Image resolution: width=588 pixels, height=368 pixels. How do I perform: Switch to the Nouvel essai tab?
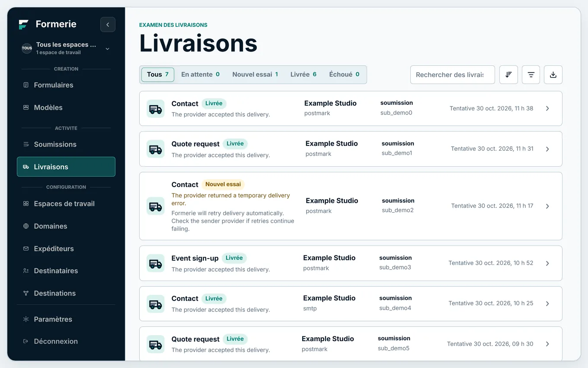pyautogui.click(x=255, y=74)
